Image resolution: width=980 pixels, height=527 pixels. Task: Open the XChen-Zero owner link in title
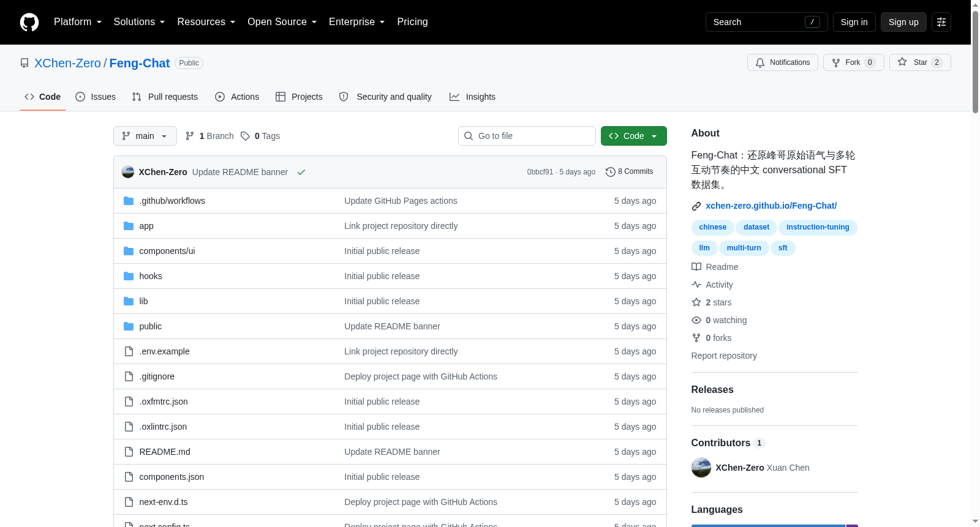coord(67,63)
